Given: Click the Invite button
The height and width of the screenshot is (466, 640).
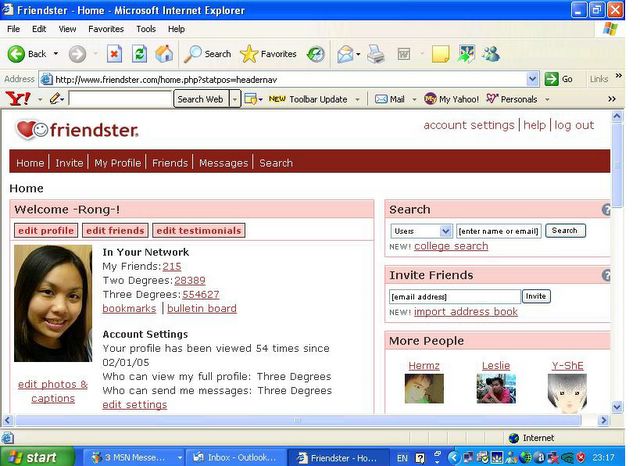Looking at the screenshot, I should coord(536,296).
